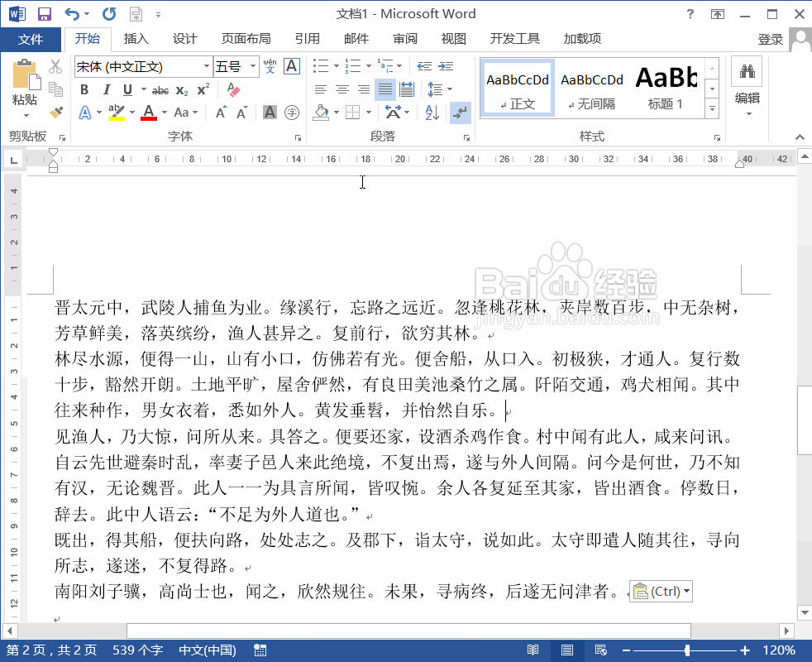Open underline style dropdown arrow
The height and width of the screenshot is (662, 812).
[x=143, y=89]
